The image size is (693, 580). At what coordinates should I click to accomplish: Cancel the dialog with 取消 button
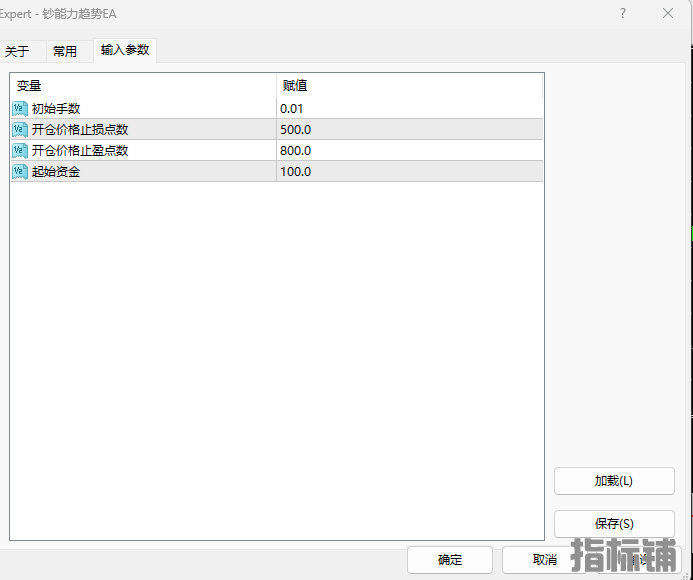click(544, 560)
